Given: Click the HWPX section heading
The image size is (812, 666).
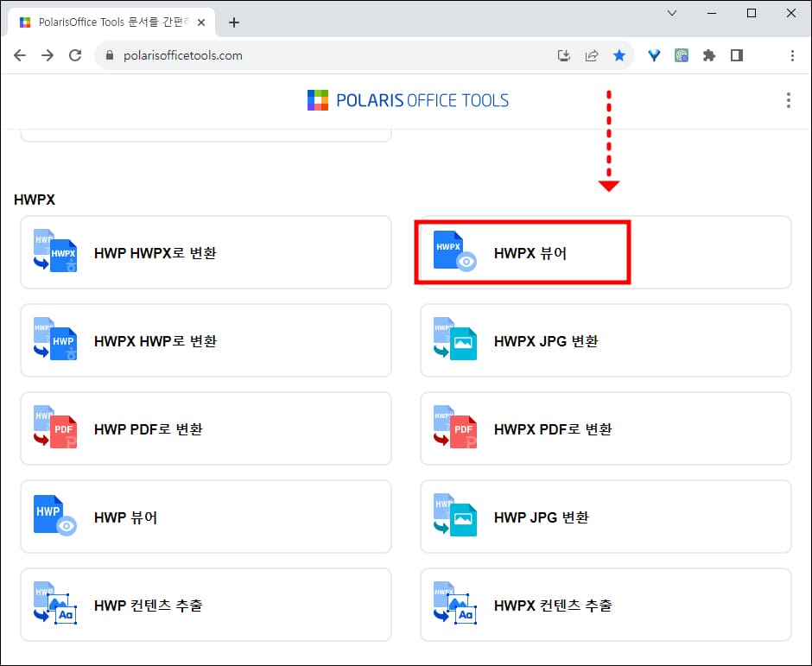Looking at the screenshot, I should 35,200.
